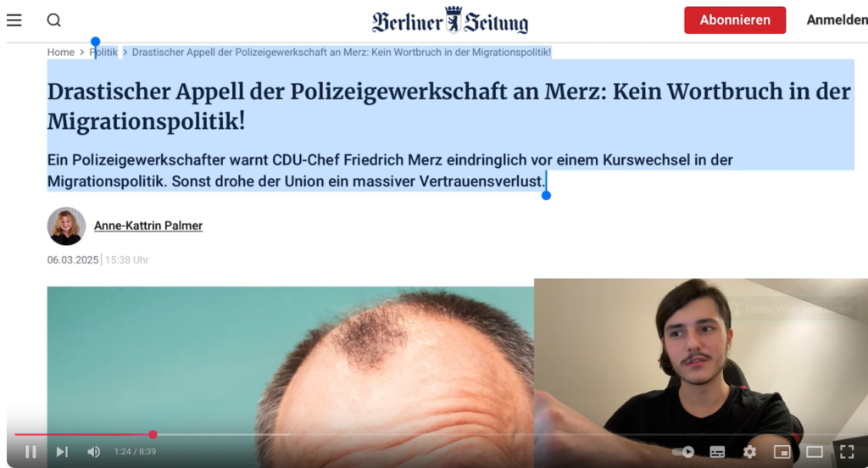Enter fullscreen mode
This screenshot has height=468, width=868.
pyautogui.click(x=847, y=452)
